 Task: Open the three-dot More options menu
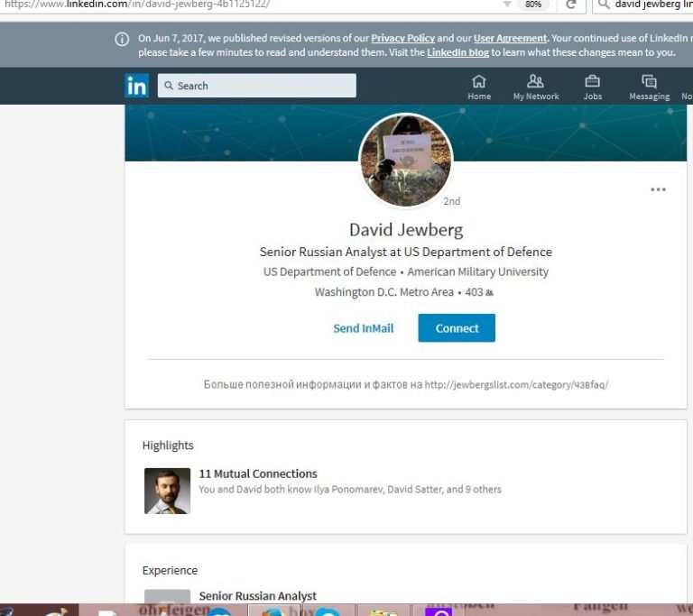coord(658,189)
